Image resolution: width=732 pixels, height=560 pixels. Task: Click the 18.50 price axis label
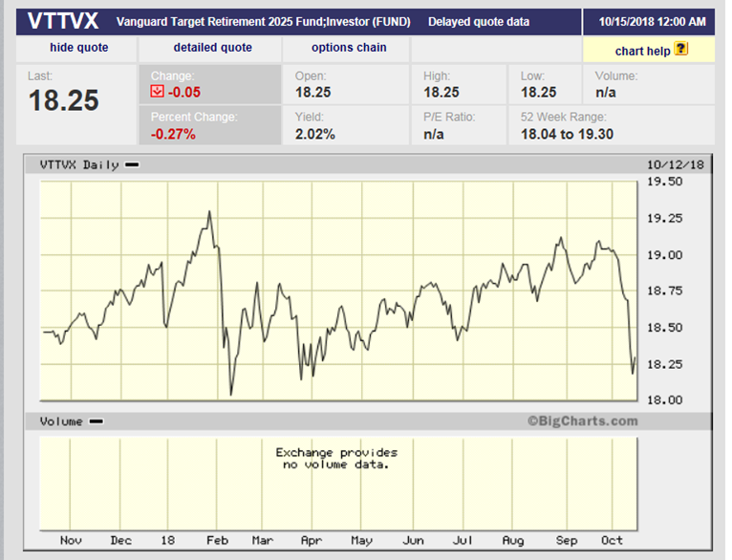click(x=664, y=328)
